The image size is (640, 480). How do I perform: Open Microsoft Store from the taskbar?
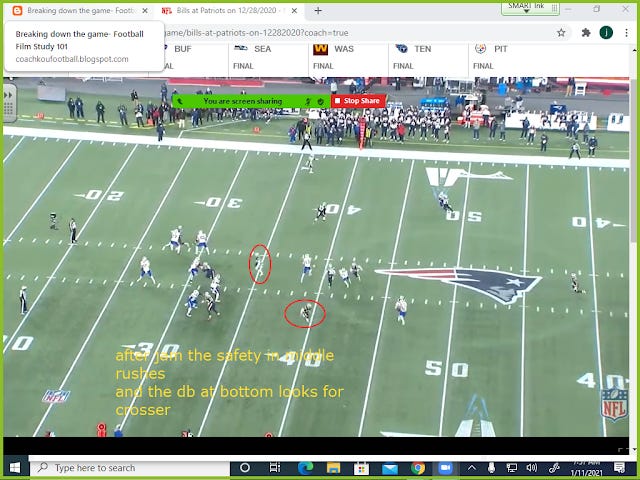[x=361, y=468]
